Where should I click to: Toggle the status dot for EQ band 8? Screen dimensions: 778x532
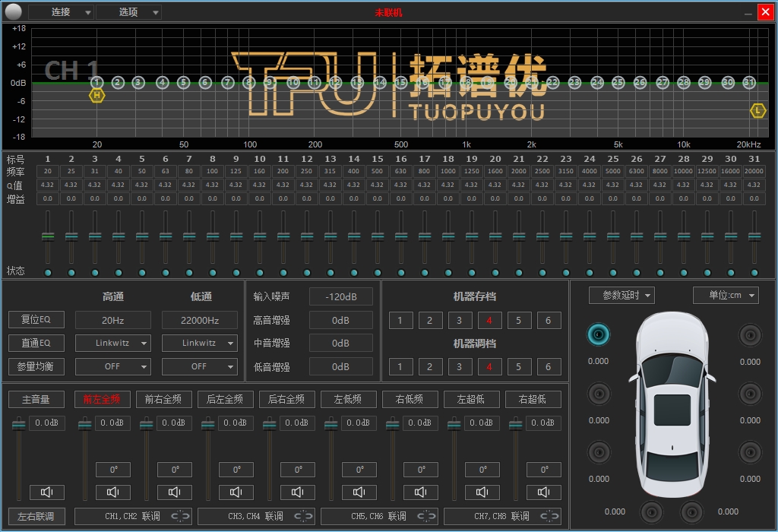point(213,272)
